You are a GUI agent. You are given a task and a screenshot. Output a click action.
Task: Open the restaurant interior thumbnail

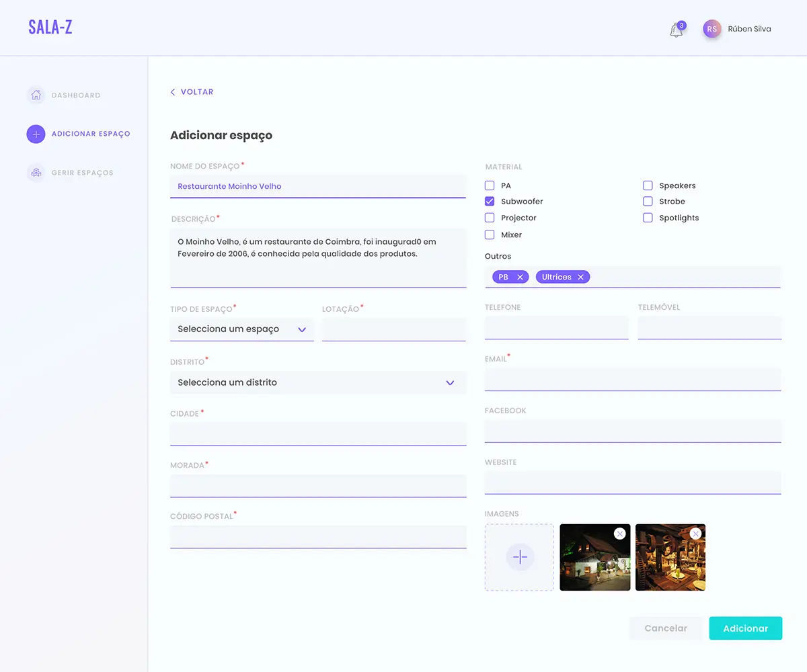670,557
